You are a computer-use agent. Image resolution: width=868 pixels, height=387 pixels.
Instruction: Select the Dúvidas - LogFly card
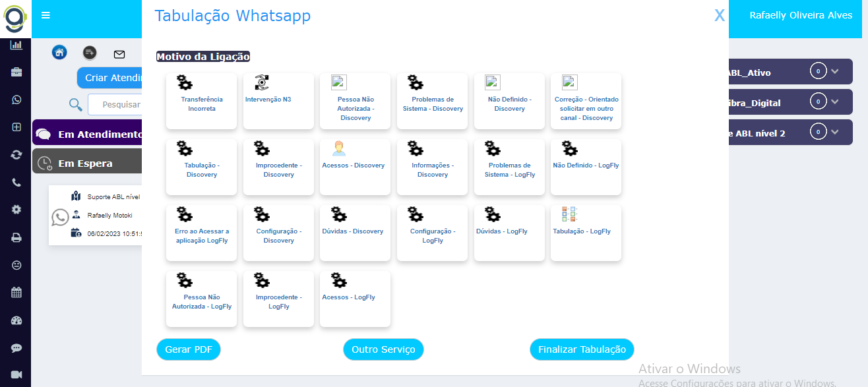pyautogui.click(x=509, y=233)
